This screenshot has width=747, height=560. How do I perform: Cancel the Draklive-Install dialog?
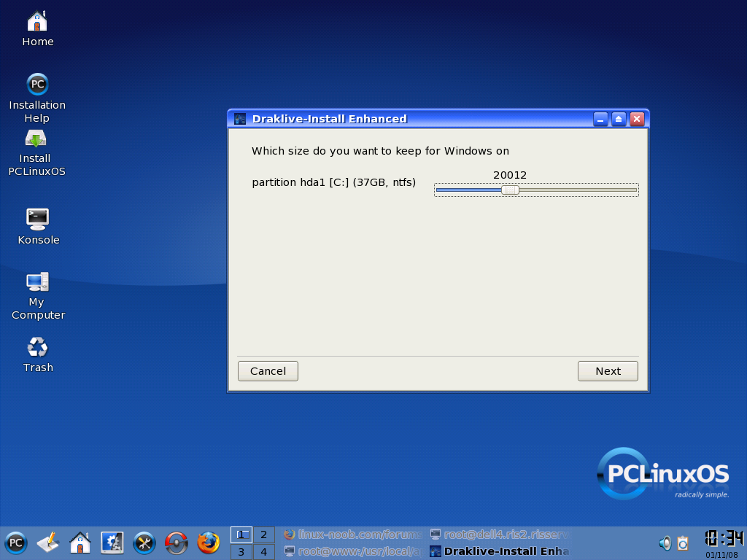pyautogui.click(x=268, y=370)
